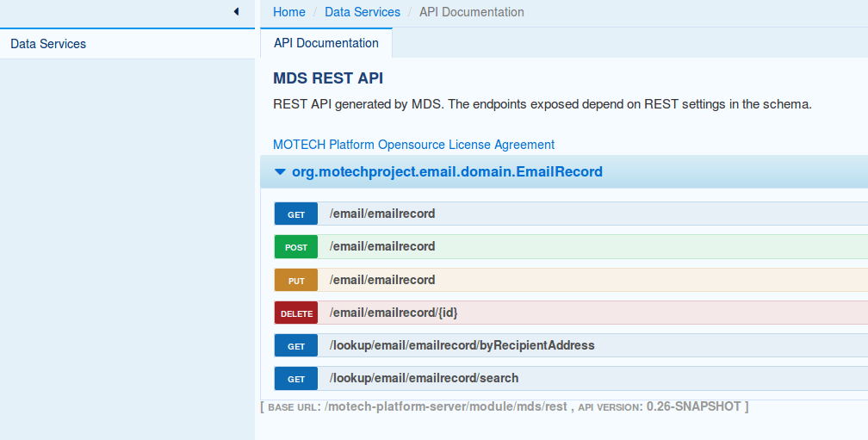Click the POST method badge
The image size is (868, 440).
(x=296, y=247)
